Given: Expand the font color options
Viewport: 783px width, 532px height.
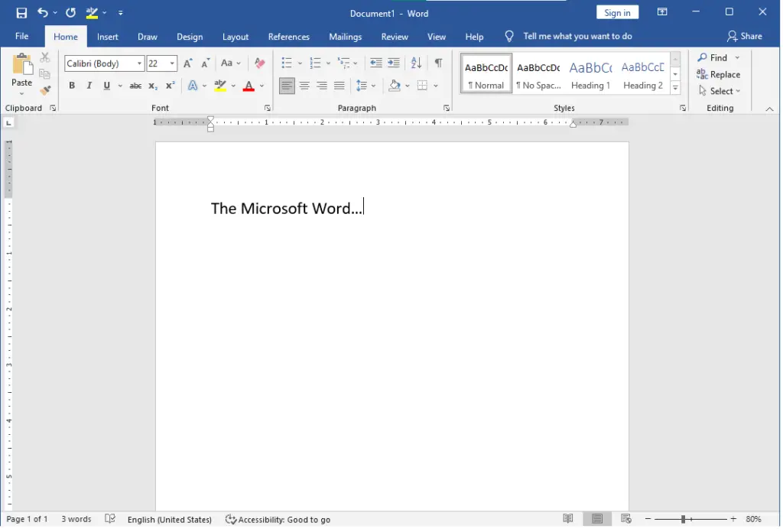Looking at the screenshot, I should coord(261,86).
